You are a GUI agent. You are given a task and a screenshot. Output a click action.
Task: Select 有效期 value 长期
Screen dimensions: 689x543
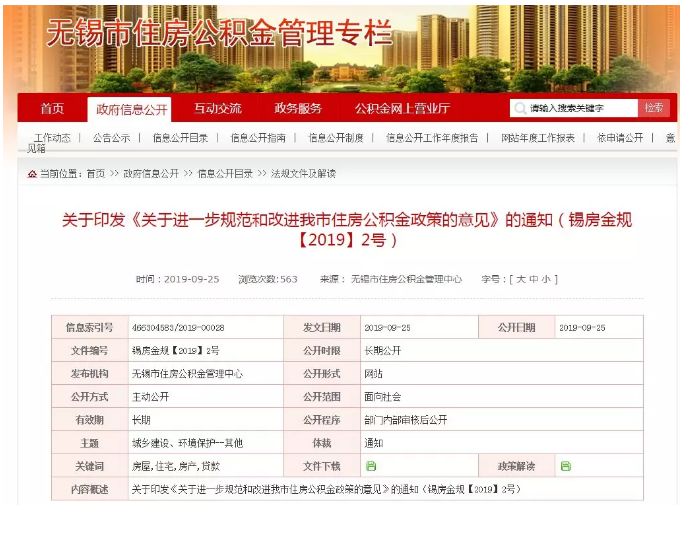141,420
